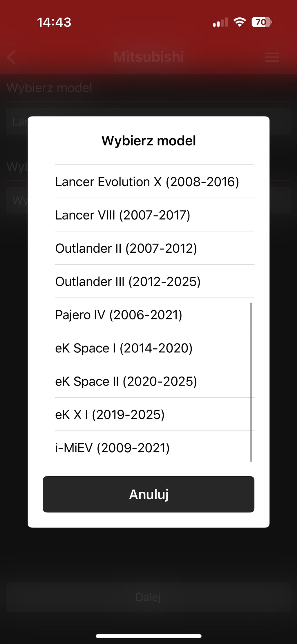This screenshot has width=297, height=644.
Task: Choose Lancer VIII (2007-2017)
Action: (155, 215)
